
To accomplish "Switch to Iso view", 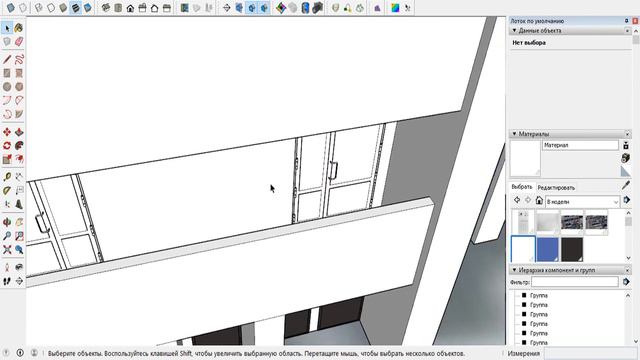I will (x=106, y=8).
